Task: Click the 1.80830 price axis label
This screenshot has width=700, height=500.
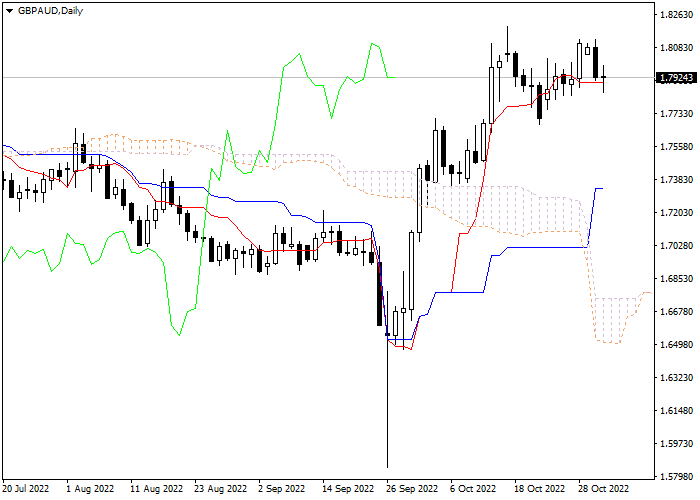Action: point(676,48)
